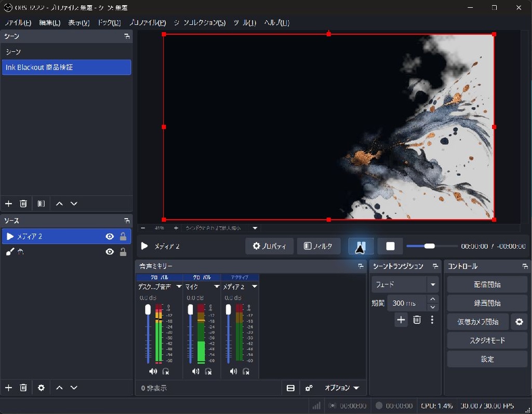The width and height of the screenshot is (532, 414).
Task: Open 設定 from Controls panel
Action: point(487,359)
